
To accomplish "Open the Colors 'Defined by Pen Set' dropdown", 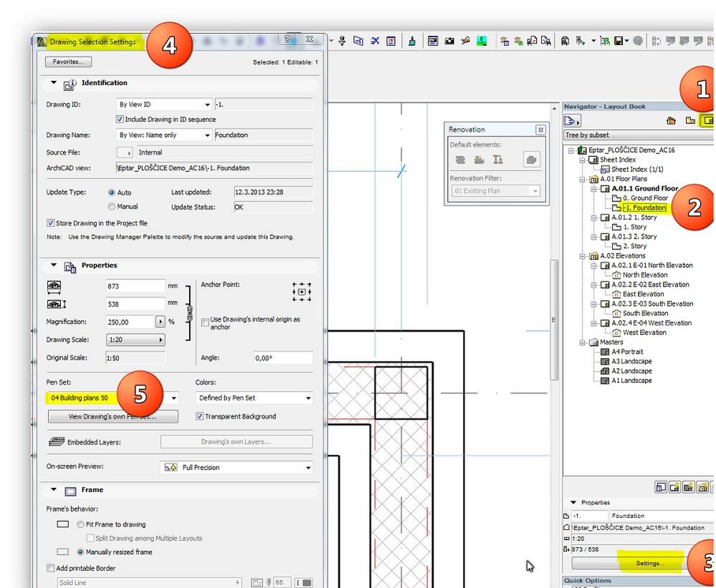I will coord(254,397).
